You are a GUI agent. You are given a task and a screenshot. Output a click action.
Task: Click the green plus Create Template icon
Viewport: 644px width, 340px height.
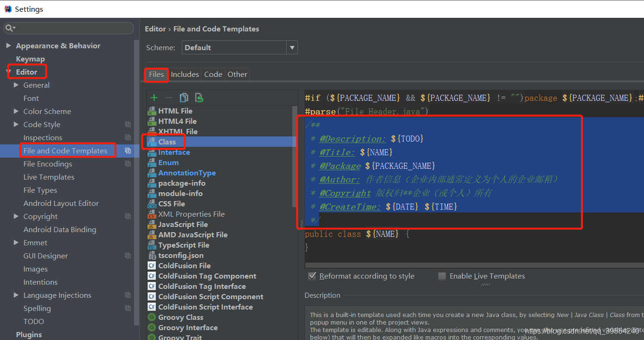point(154,98)
